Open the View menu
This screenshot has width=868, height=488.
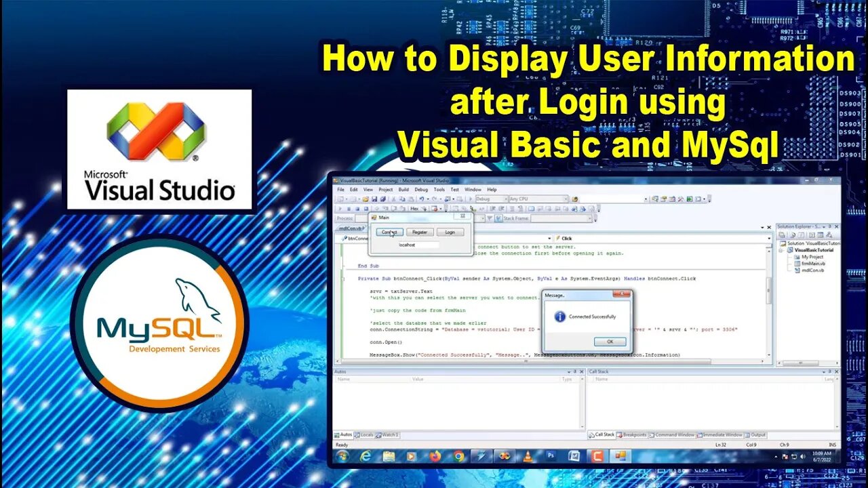(x=368, y=190)
